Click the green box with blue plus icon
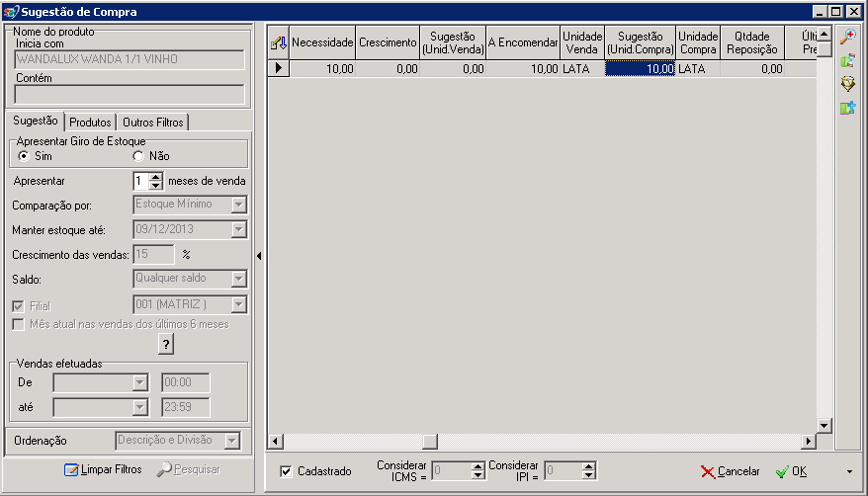 847,108
